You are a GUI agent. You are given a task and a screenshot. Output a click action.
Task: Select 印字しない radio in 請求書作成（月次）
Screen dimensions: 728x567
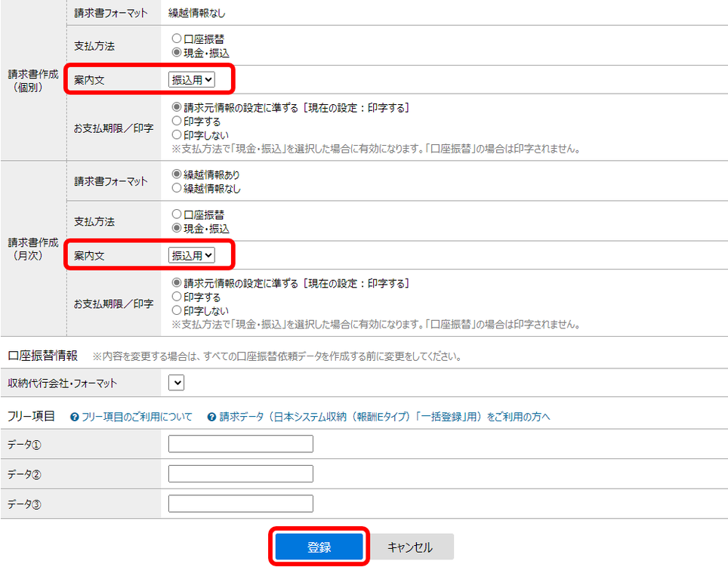177,311
